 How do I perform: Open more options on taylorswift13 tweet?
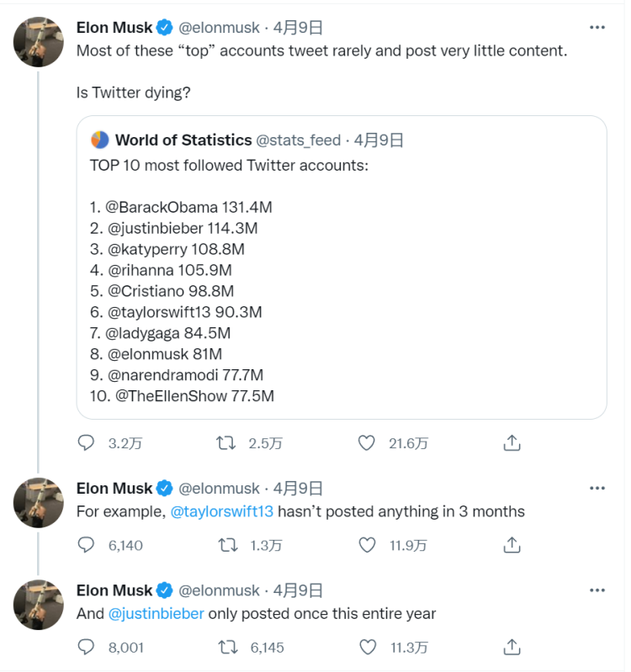click(597, 488)
